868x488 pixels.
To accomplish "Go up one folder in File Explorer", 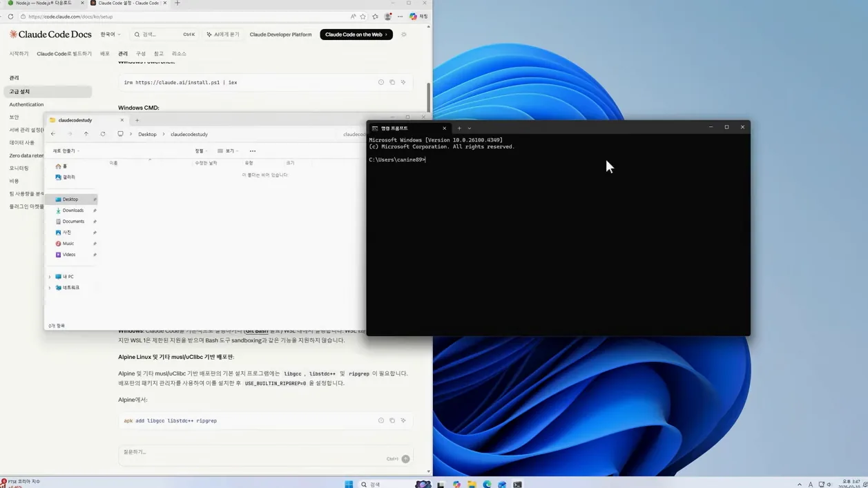I will (86, 134).
